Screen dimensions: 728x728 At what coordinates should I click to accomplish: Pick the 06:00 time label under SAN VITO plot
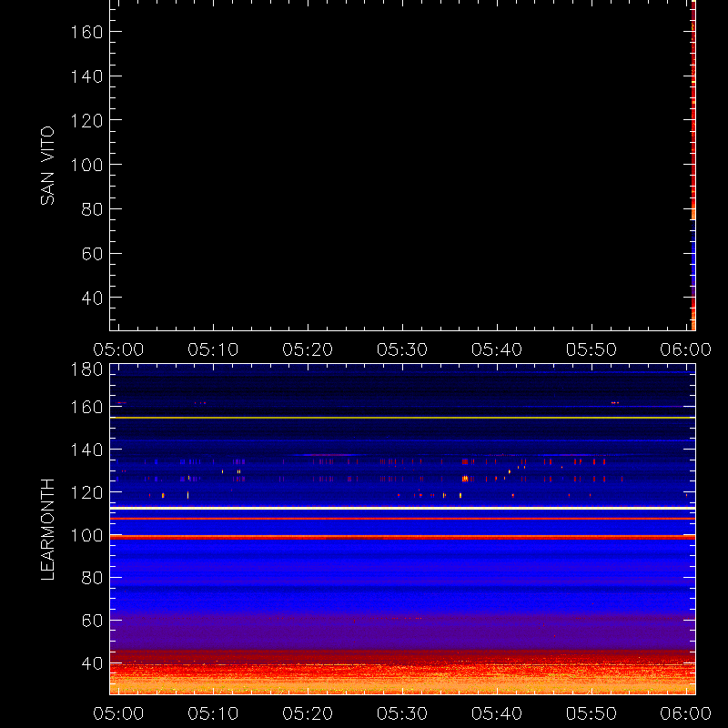point(686,349)
